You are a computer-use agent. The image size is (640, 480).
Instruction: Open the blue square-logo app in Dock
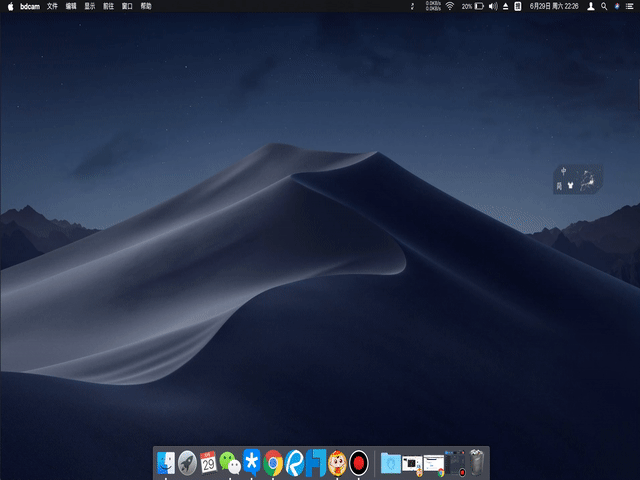[316, 463]
